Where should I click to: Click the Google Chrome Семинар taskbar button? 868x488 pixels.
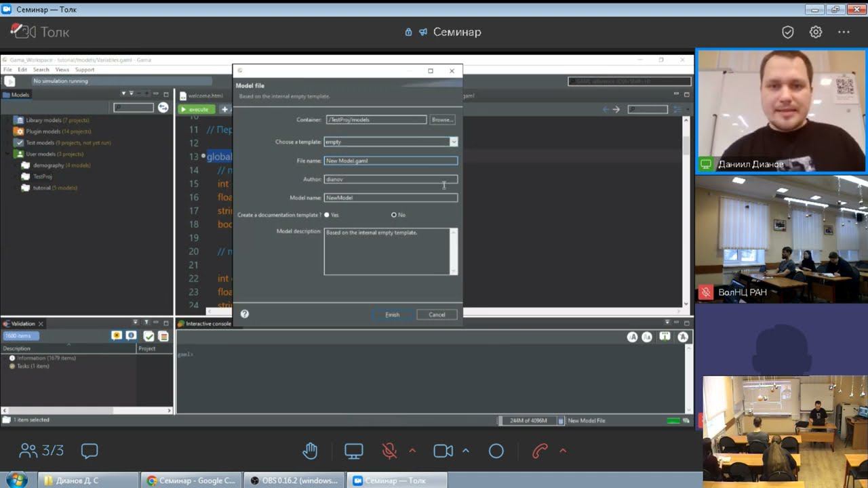coord(191,481)
